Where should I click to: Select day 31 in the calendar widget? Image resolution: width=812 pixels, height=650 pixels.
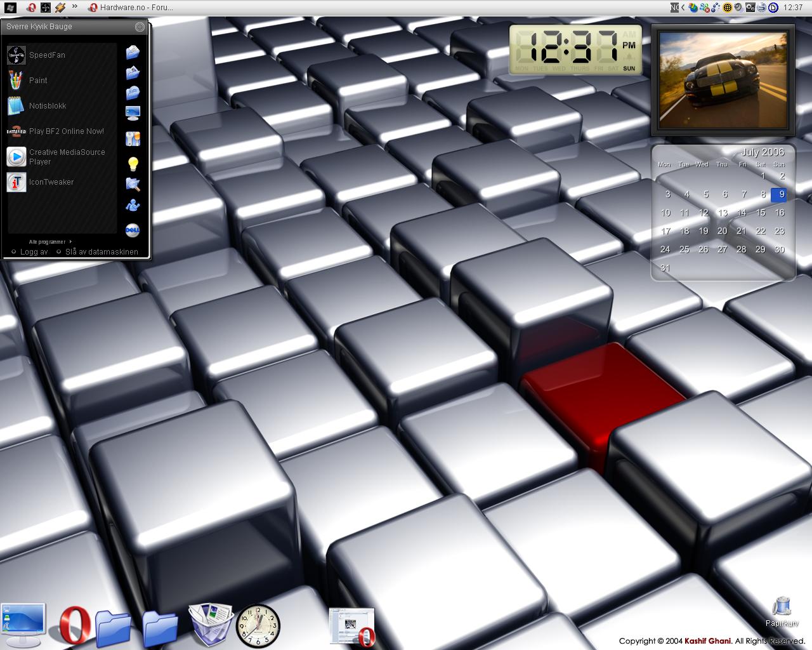(x=665, y=268)
